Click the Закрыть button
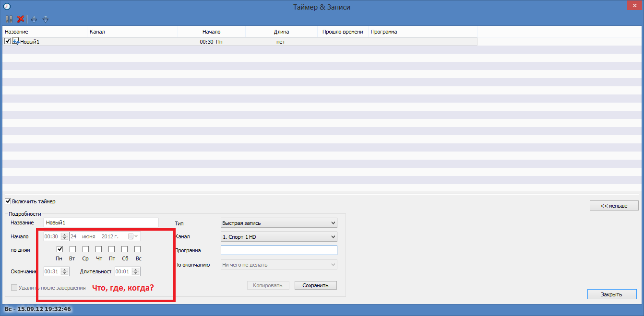The image size is (644, 316). (x=612, y=294)
